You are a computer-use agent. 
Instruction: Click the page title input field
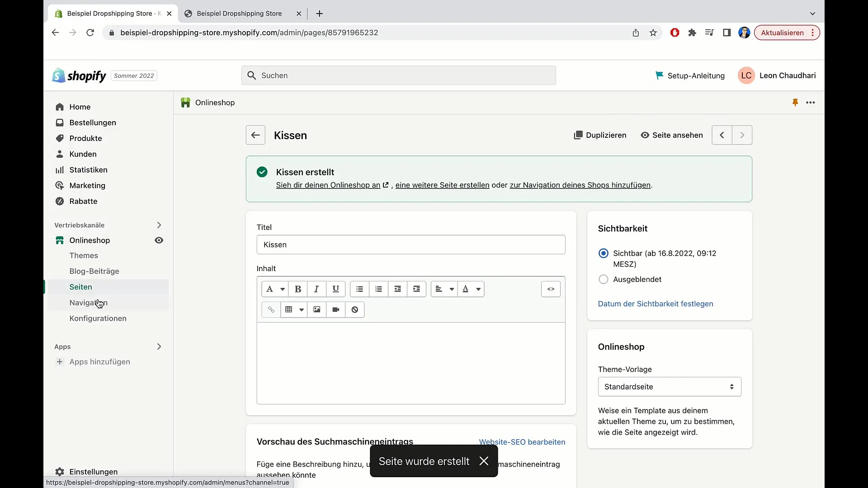click(x=411, y=244)
